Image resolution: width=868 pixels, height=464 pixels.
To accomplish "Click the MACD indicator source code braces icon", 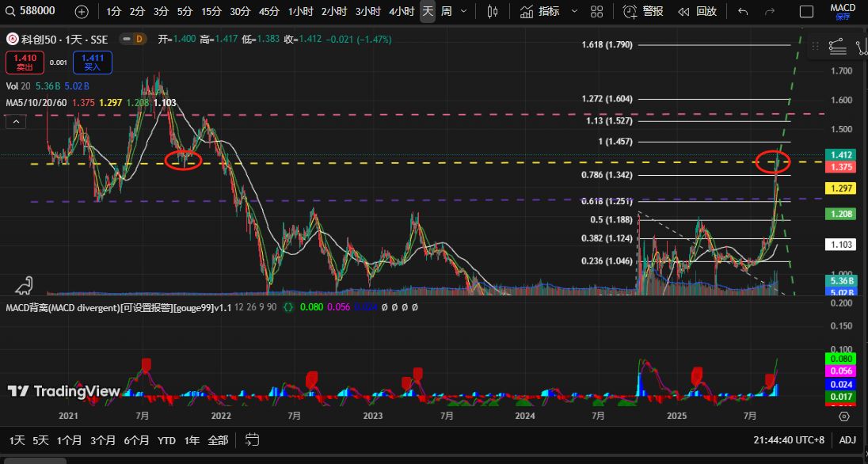I will click(x=288, y=306).
